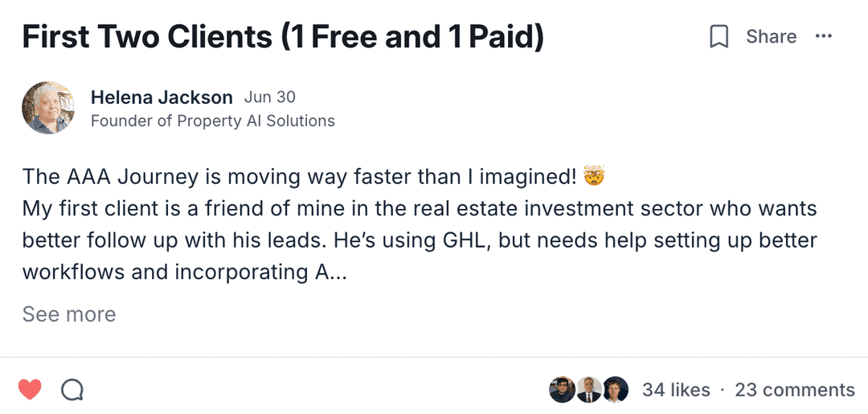The image size is (868, 414).
Task: Click Helena Jackson's profile avatar
Action: pyautogui.click(x=48, y=108)
